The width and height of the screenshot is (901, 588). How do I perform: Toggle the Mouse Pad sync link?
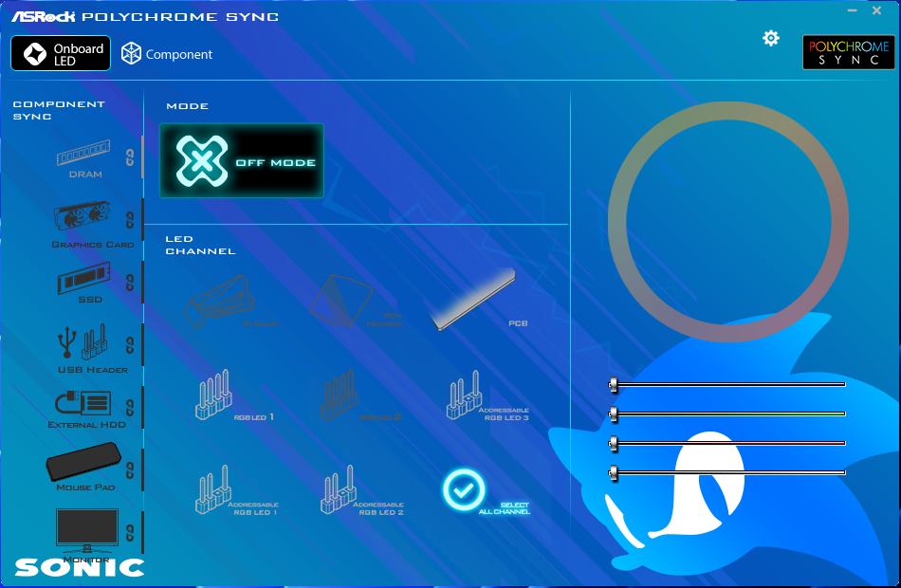(130, 470)
